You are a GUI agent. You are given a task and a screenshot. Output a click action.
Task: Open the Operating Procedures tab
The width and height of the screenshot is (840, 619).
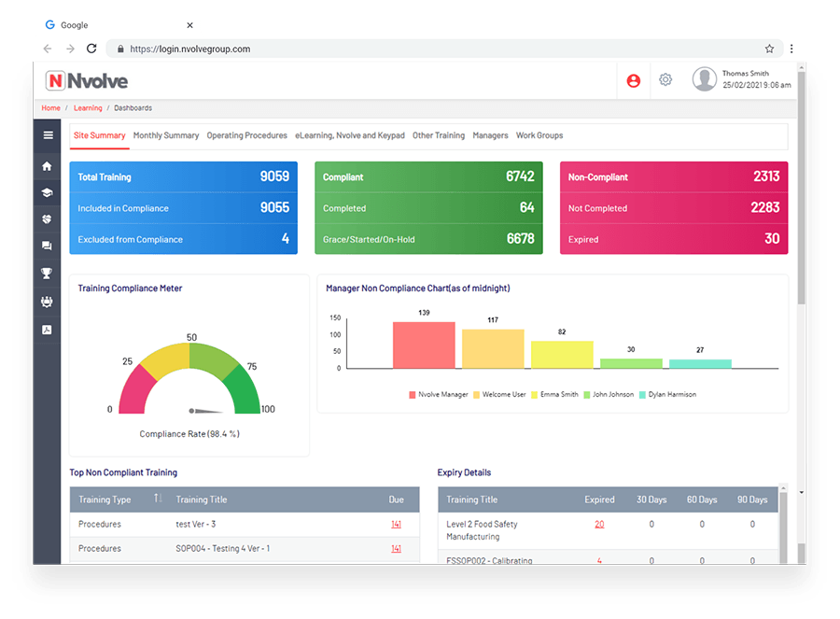(246, 135)
